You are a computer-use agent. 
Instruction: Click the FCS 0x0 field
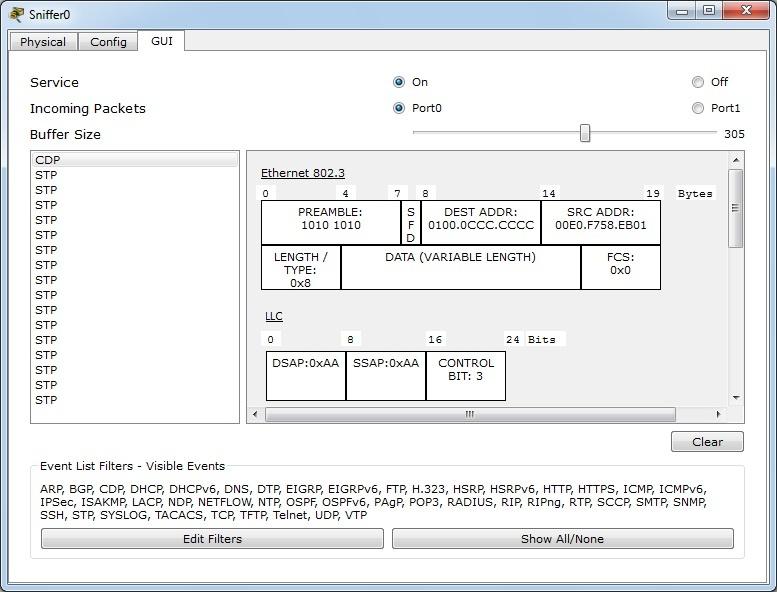click(x=620, y=268)
